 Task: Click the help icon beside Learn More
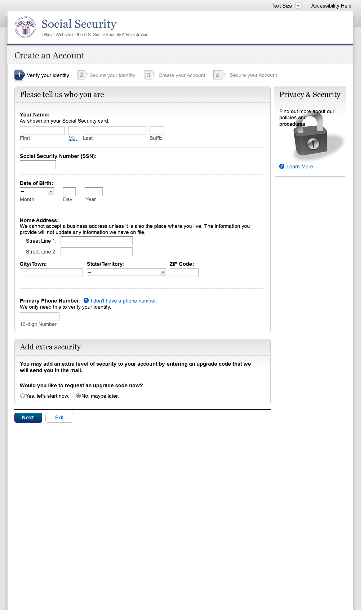pyautogui.click(x=282, y=166)
